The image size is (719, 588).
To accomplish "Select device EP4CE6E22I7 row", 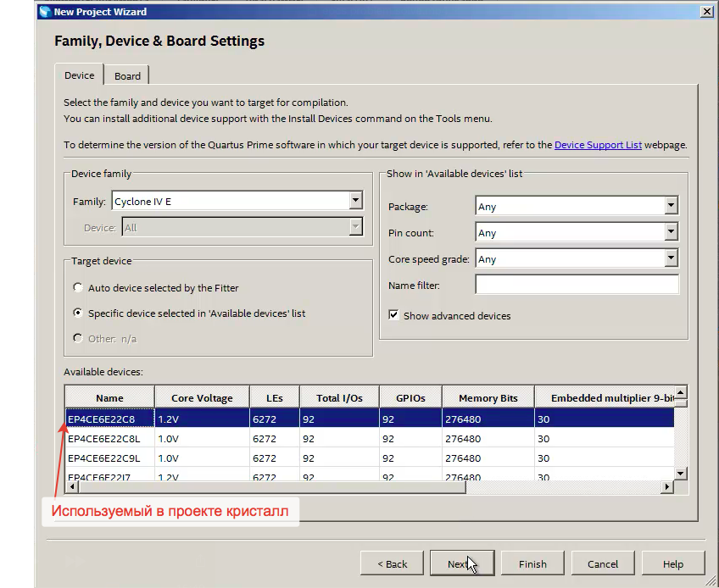I will (x=370, y=475).
